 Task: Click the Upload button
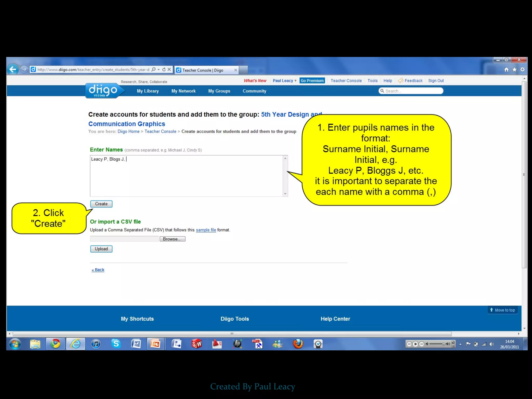pyautogui.click(x=101, y=249)
